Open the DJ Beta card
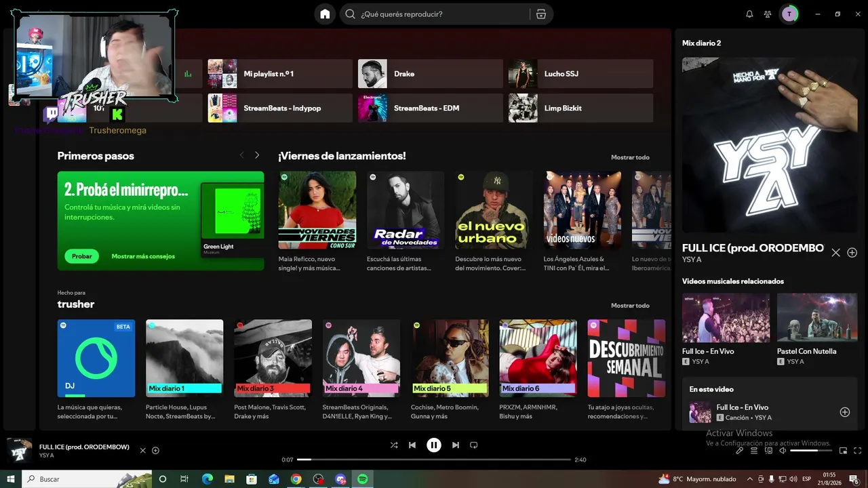This screenshot has width=868, height=488. coord(96,370)
